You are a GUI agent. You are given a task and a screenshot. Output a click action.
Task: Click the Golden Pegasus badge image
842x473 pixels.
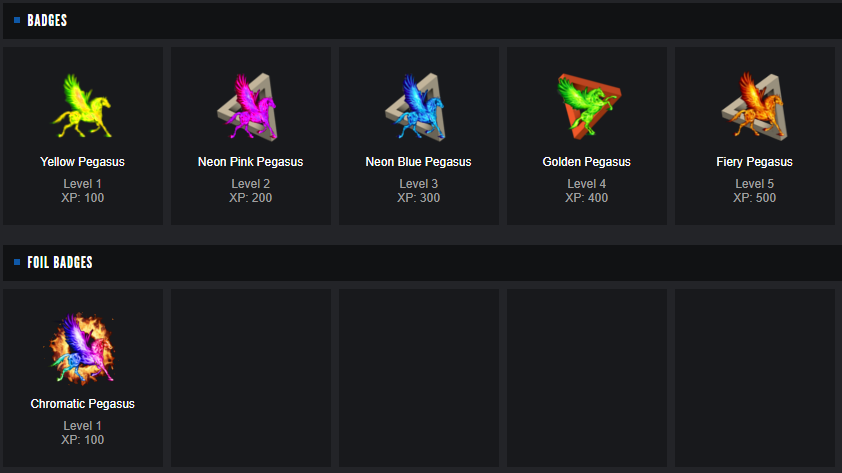pyautogui.click(x=586, y=106)
